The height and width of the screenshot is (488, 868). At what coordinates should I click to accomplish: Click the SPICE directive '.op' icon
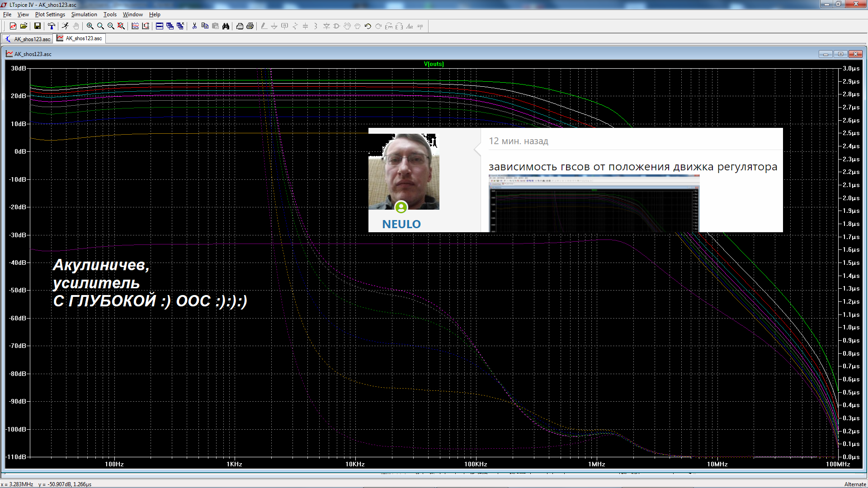[x=420, y=26]
